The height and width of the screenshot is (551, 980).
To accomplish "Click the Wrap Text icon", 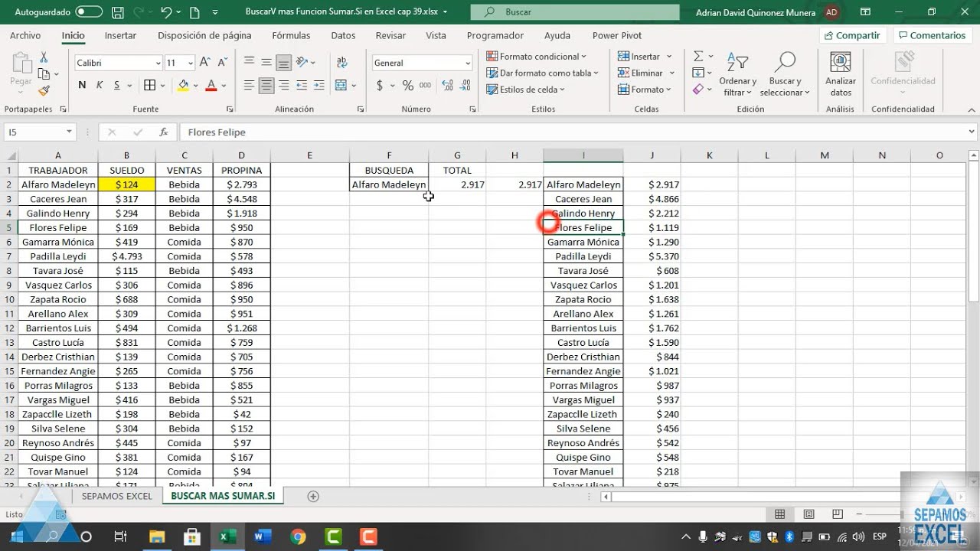I will tap(341, 63).
